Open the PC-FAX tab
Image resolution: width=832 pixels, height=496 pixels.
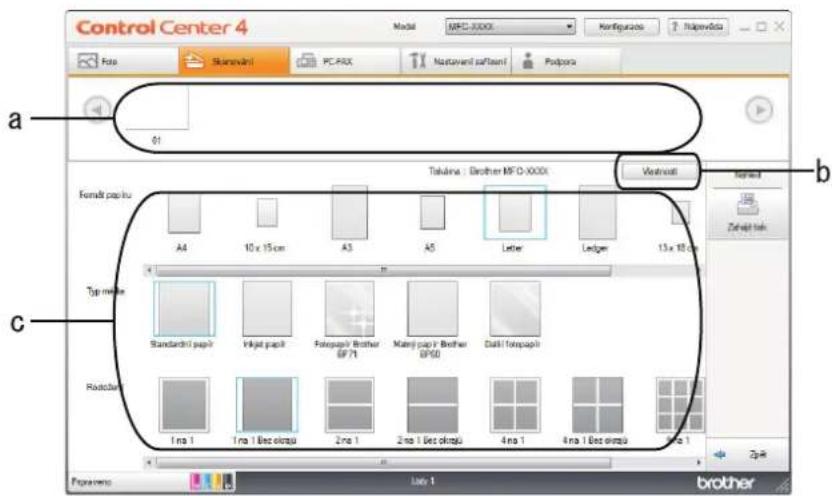tap(344, 61)
